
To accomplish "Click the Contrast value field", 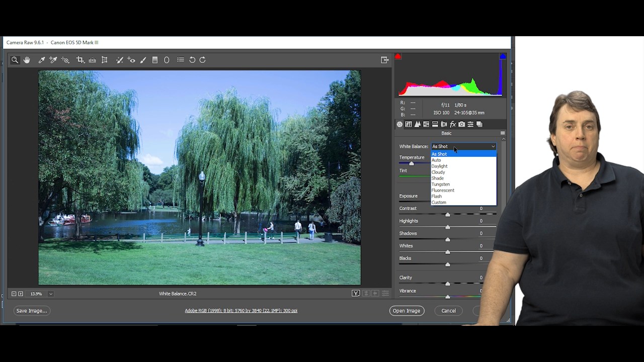I will pos(480,208).
